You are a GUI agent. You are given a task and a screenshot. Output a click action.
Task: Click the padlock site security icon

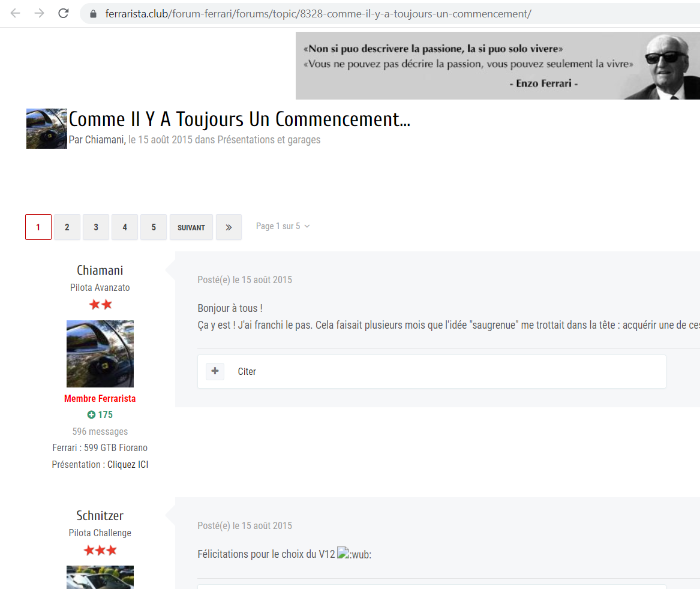point(93,14)
